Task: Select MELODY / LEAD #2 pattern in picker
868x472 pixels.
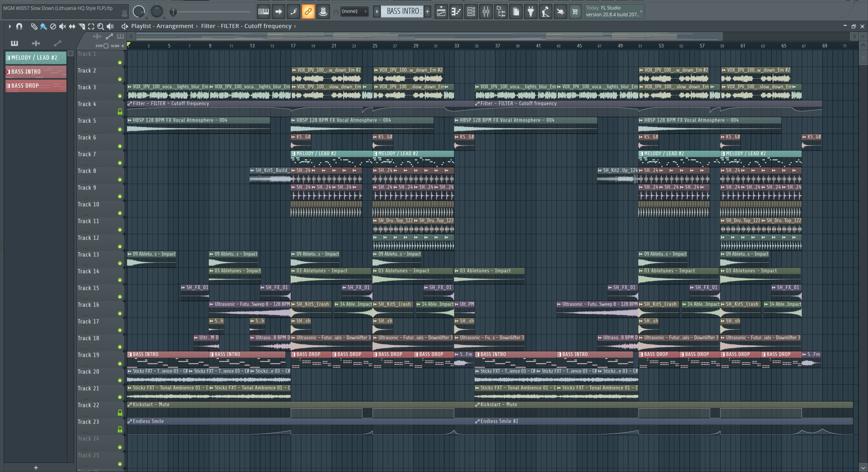Action: tap(36, 58)
